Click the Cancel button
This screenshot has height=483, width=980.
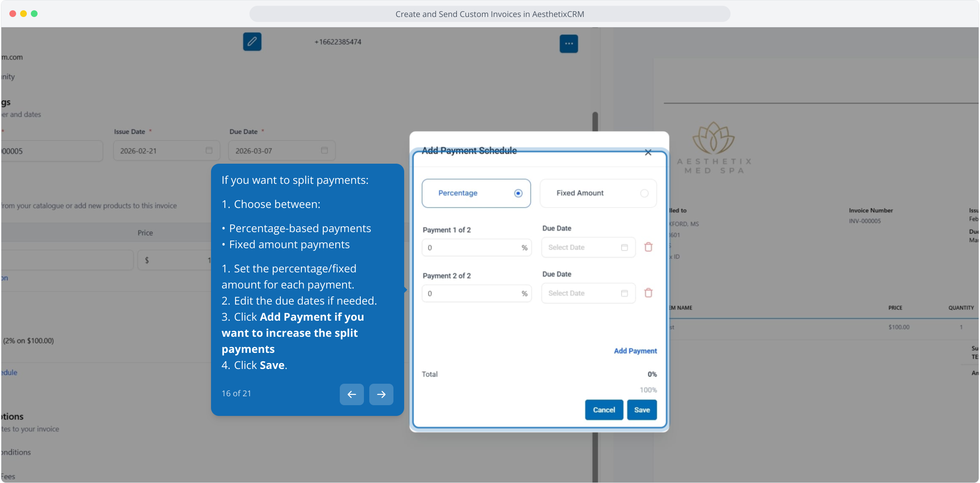(604, 410)
